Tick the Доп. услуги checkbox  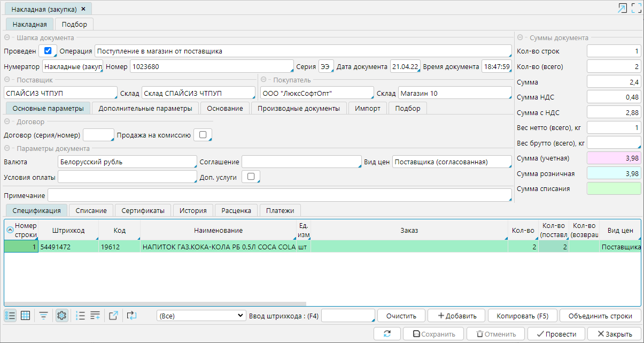(x=251, y=176)
